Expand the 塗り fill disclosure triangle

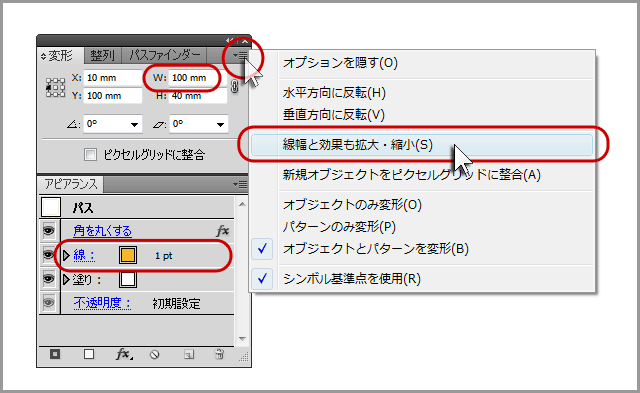click(66, 280)
